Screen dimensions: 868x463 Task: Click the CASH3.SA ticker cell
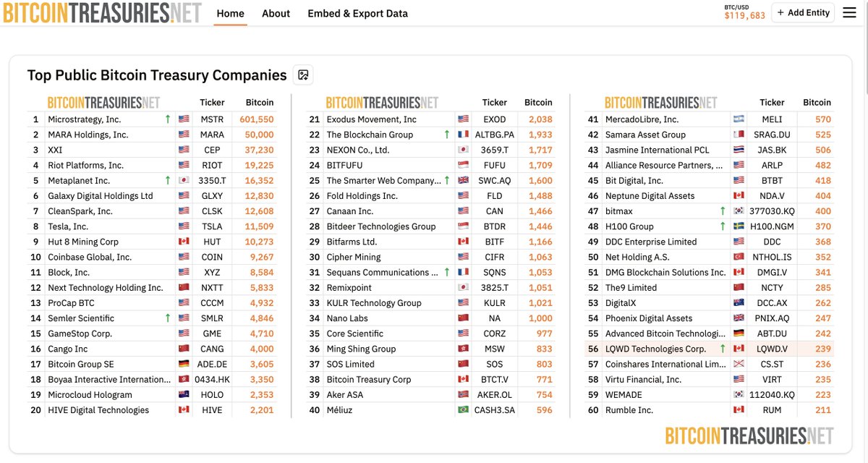495,410
